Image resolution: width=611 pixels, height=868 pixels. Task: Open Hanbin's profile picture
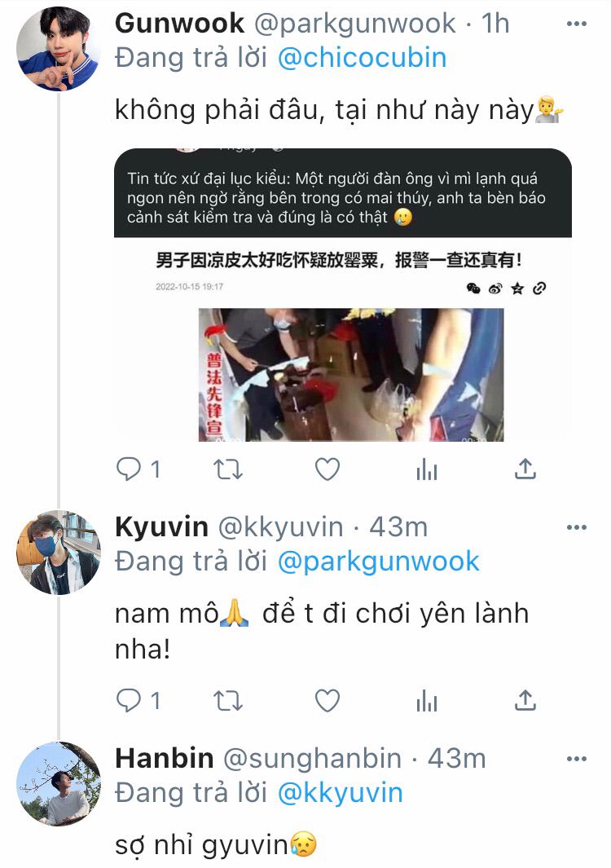(x=59, y=784)
